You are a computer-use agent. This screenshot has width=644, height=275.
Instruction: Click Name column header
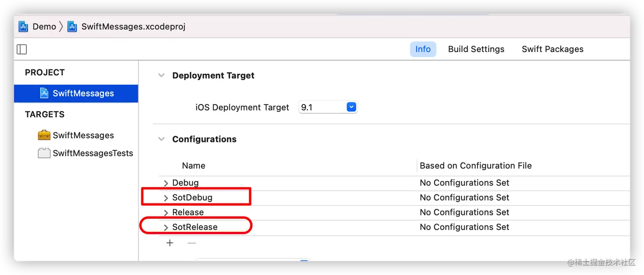(x=194, y=166)
